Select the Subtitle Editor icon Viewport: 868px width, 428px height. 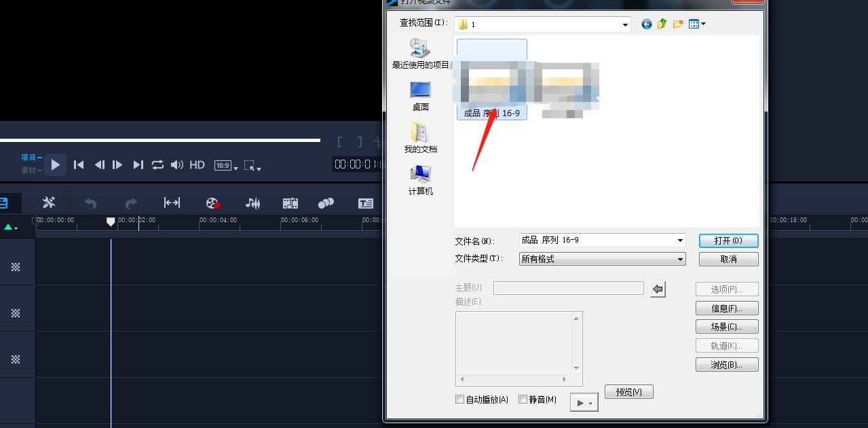pyautogui.click(x=366, y=202)
